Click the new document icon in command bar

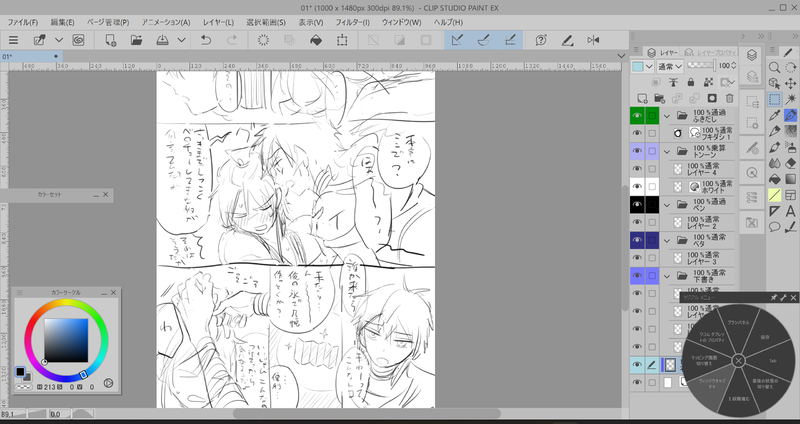coord(111,40)
